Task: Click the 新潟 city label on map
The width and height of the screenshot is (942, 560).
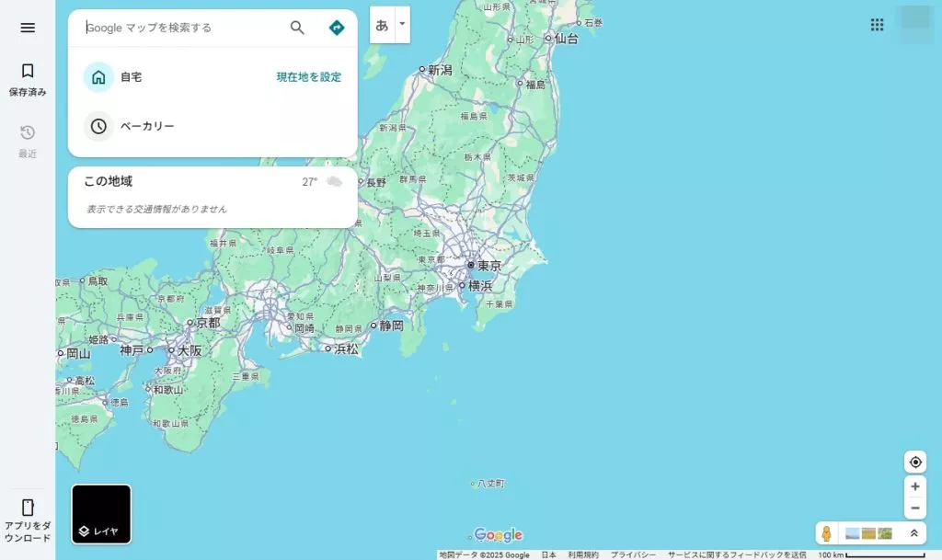Action: 440,70
